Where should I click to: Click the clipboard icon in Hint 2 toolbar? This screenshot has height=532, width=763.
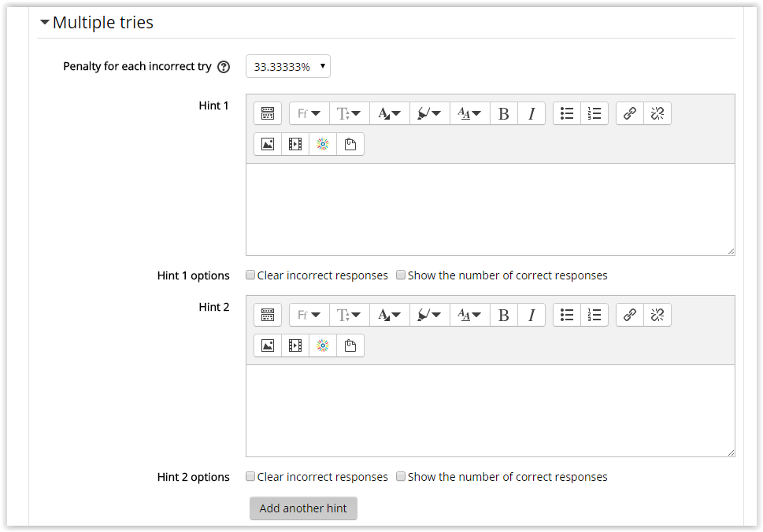(350, 345)
